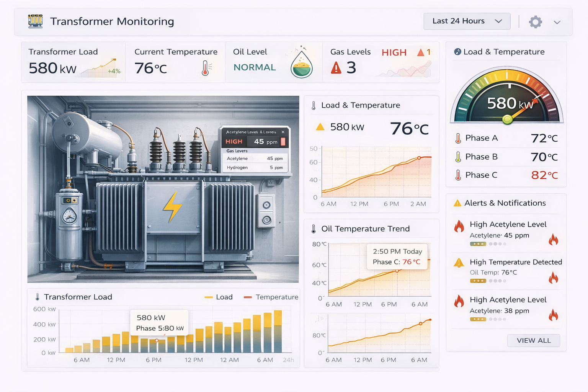Image resolution: width=588 pixels, height=392 pixels.
Task: Click the transformer logo icon in header
Action: (35, 21)
